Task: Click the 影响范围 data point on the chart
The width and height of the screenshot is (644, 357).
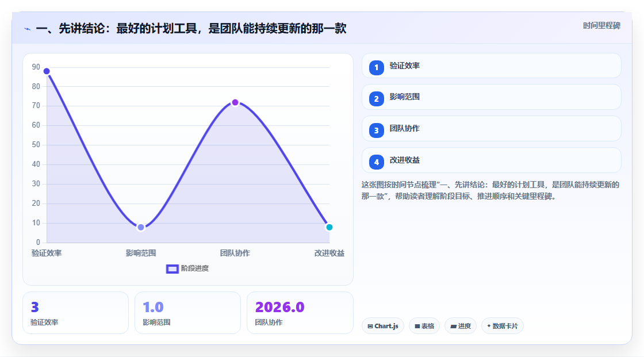Action: click(x=141, y=227)
